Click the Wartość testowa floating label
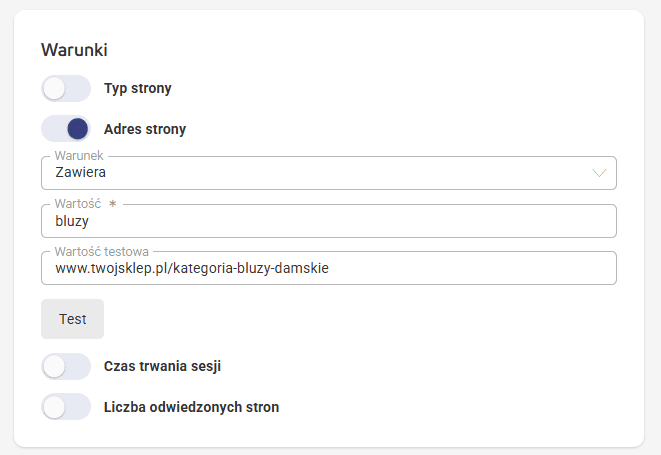 [x=102, y=252]
